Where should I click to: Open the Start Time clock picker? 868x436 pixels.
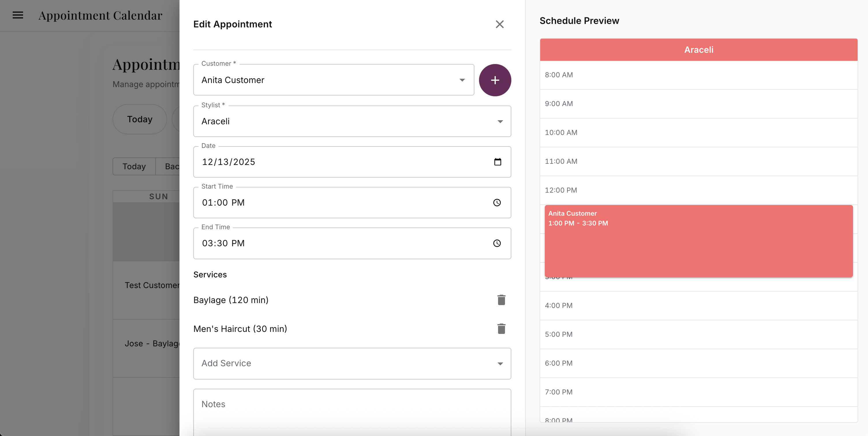point(497,202)
